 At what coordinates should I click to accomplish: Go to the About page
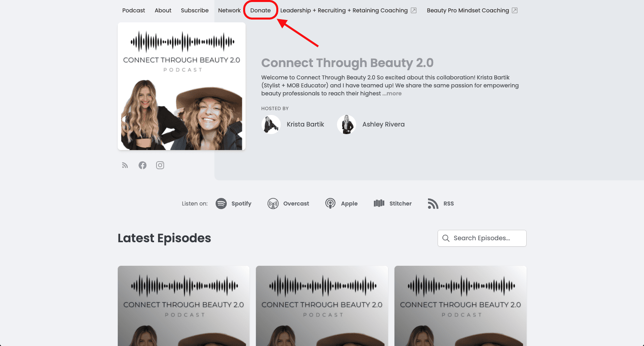tap(163, 10)
